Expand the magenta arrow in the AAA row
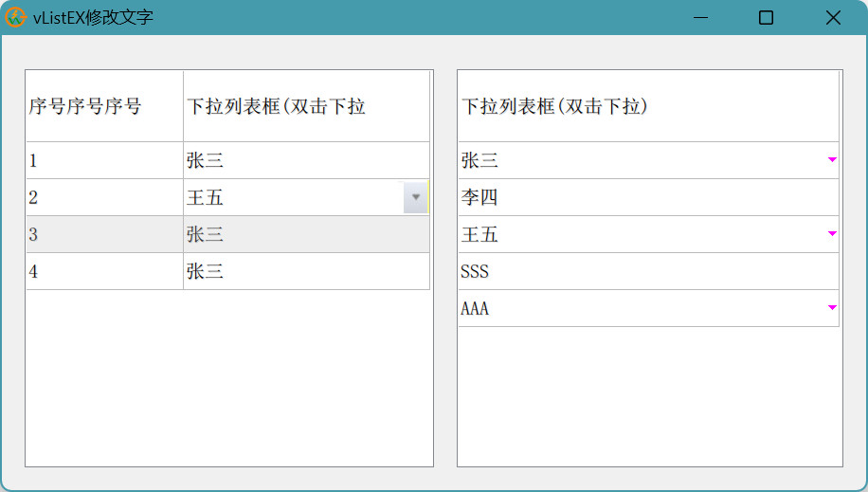The height and width of the screenshot is (492, 868). click(832, 308)
